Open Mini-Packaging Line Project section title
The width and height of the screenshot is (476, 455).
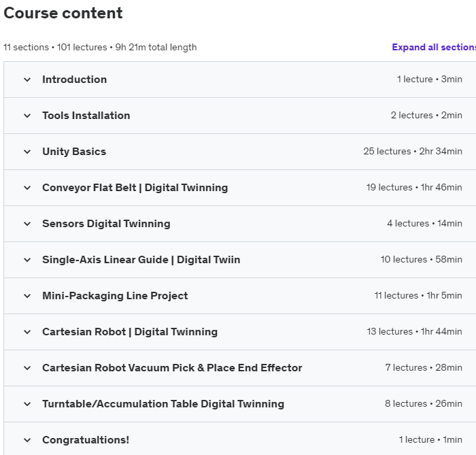click(x=115, y=296)
